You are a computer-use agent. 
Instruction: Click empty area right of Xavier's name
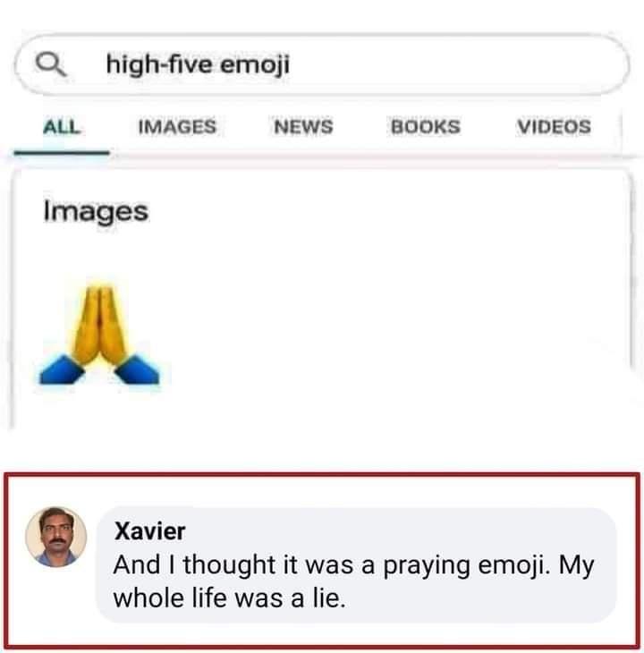(402, 530)
